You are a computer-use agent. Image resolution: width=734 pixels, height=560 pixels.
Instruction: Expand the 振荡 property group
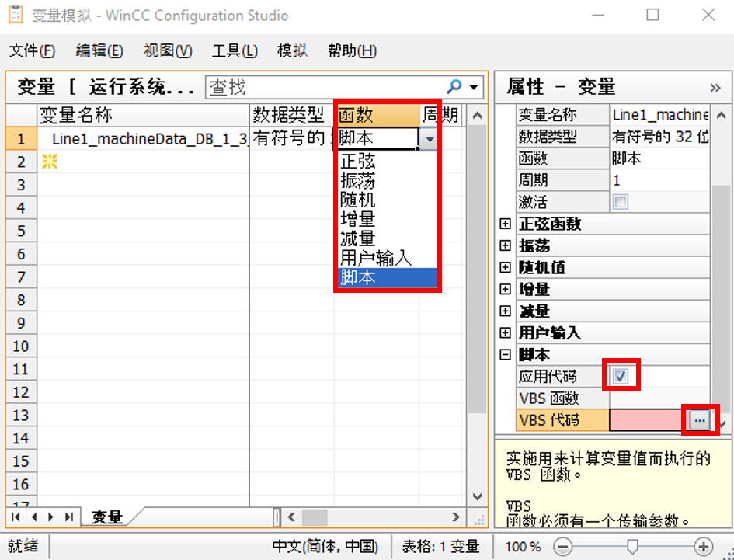pos(505,245)
